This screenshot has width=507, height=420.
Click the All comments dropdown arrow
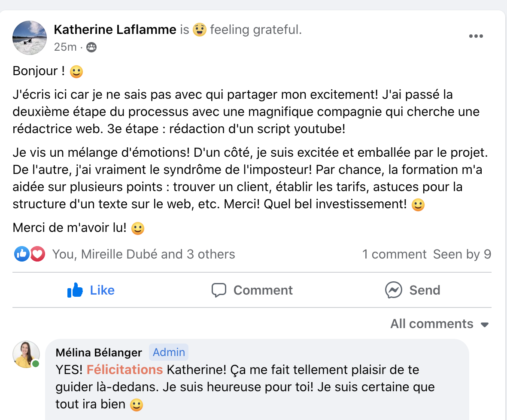(x=485, y=325)
